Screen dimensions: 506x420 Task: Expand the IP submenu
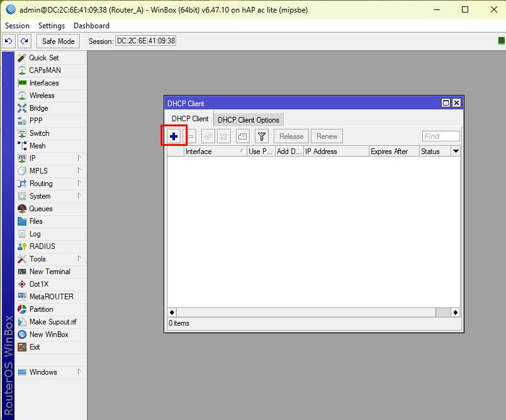[x=33, y=158]
